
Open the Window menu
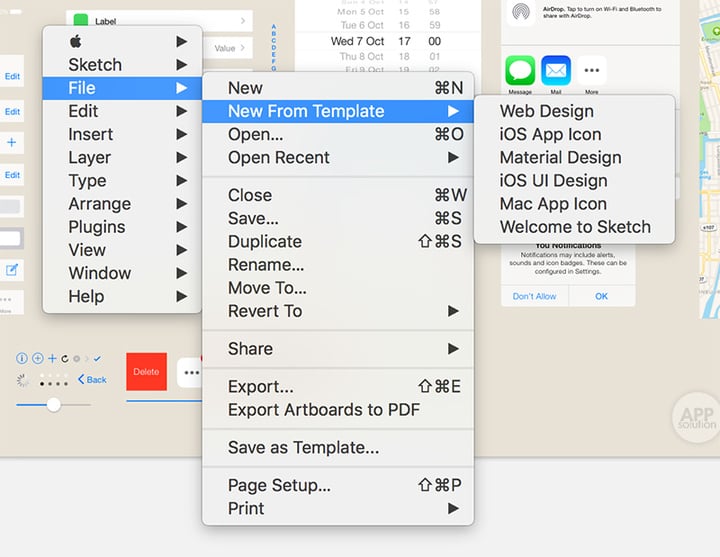122,273
